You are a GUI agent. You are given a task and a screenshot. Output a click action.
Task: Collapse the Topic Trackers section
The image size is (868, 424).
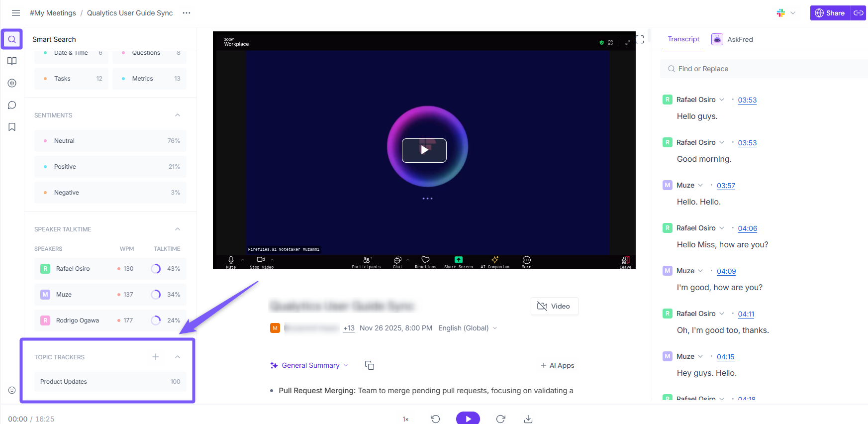click(x=178, y=357)
